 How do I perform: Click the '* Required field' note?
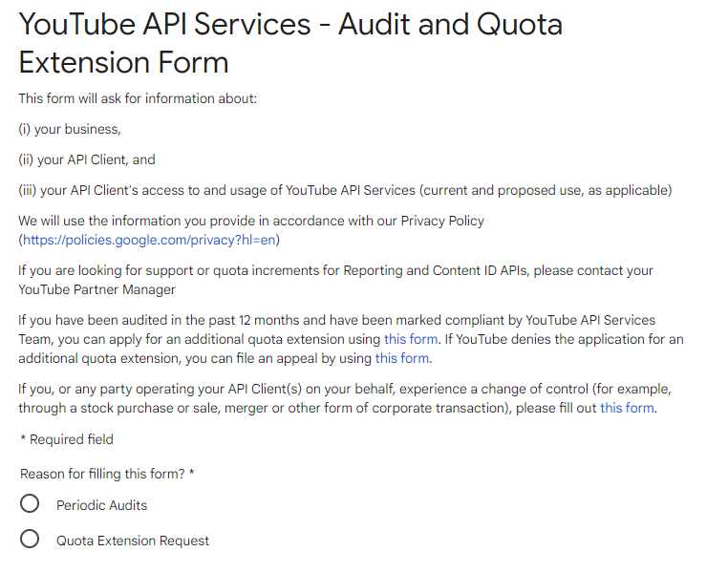[66, 439]
